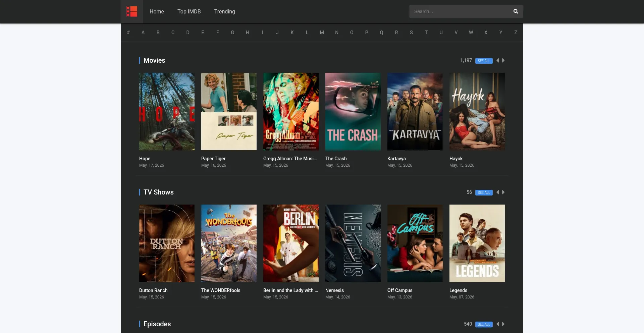
Task: Open the Home menu item
Action: [x=157, y=11]
